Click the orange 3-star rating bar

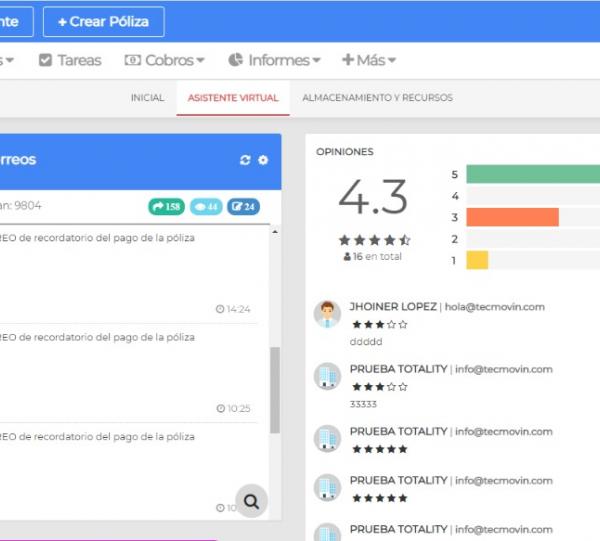pos(511,217)
